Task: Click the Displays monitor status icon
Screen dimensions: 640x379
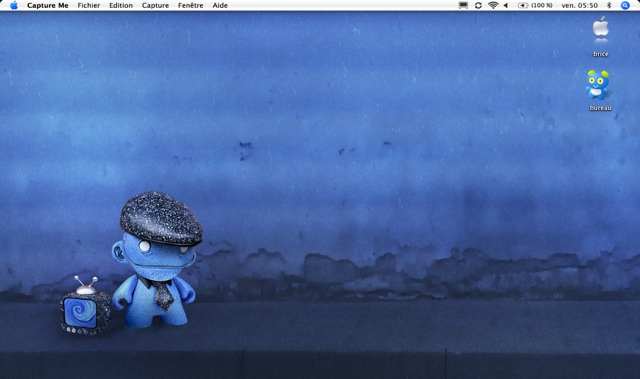Action: (x=463, y=5)
